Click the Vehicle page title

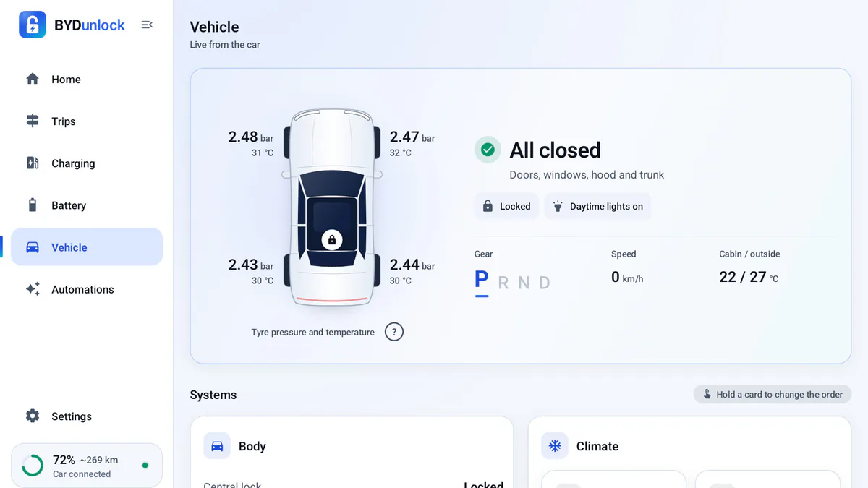click(214, 27)
